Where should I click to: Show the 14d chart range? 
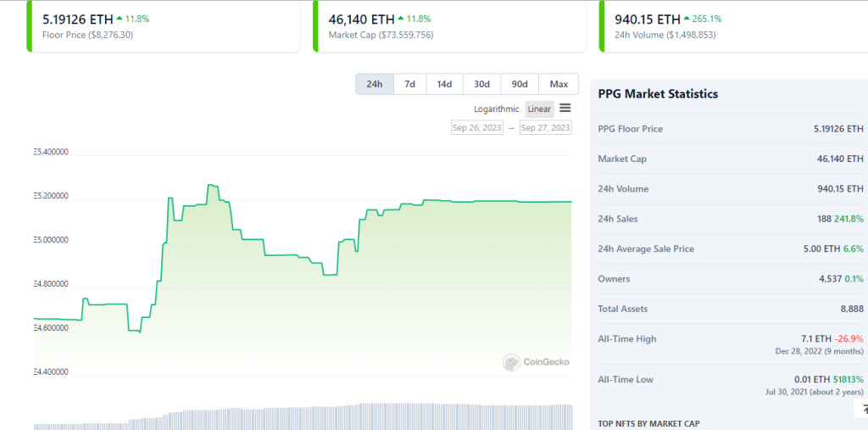(444, 84)
